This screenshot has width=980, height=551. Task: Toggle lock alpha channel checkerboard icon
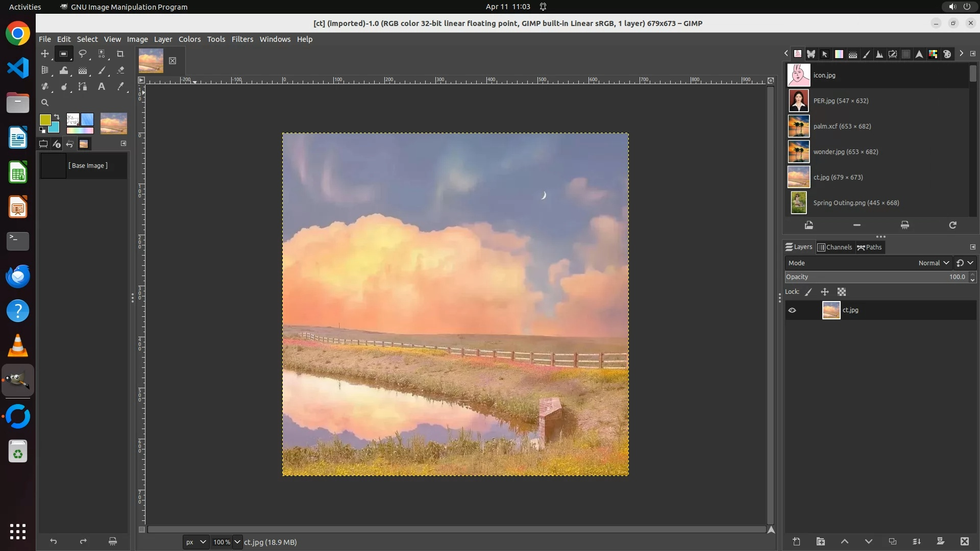pos(842,292)
